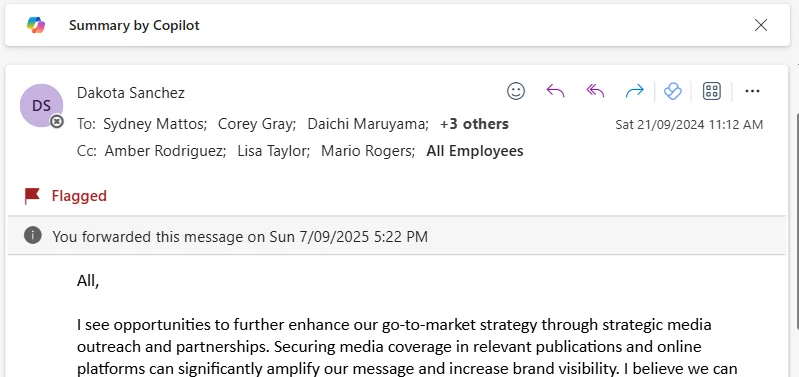Click the red flag icon

click(32, 196)
